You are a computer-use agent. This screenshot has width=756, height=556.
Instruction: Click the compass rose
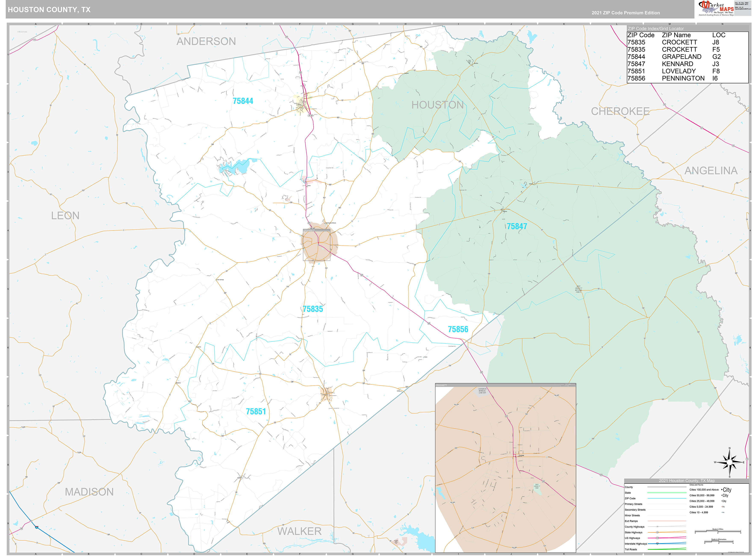(729, 463)
